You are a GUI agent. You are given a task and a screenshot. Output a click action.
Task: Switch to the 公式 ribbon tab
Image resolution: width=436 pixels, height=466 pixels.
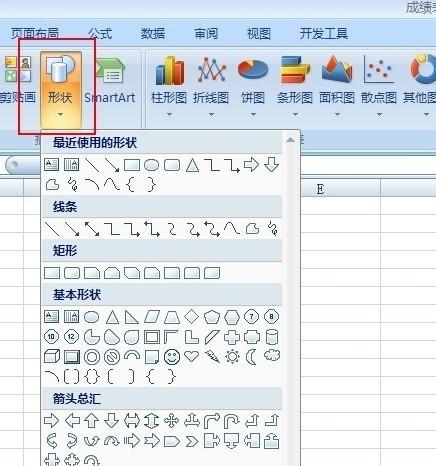tap(100, 34)
